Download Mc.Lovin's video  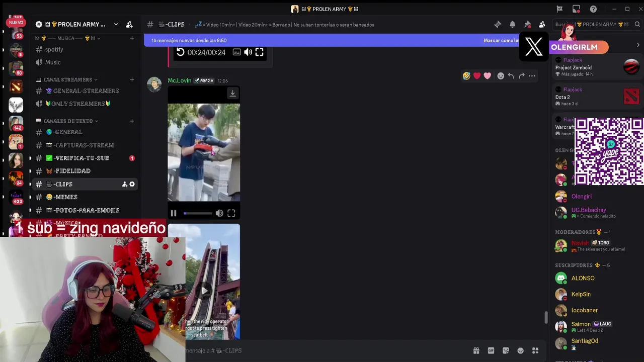click(x=232, y=93)
